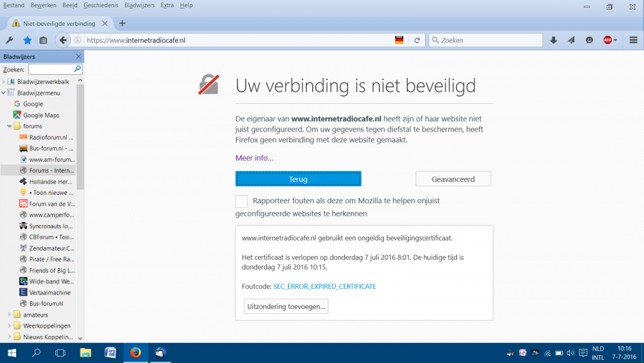Collapse the forums bookmark folder
Screen dimensions: 644x363
10,126
